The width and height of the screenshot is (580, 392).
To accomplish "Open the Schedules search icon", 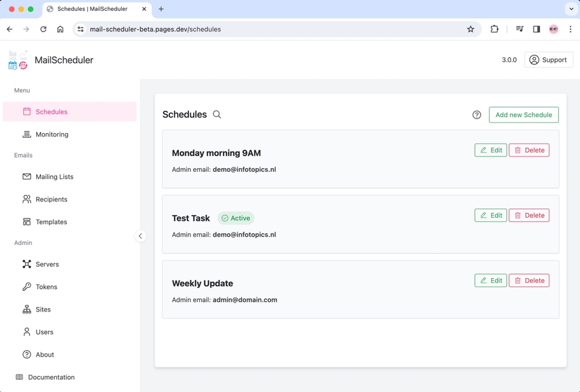I will click(217, 114).
